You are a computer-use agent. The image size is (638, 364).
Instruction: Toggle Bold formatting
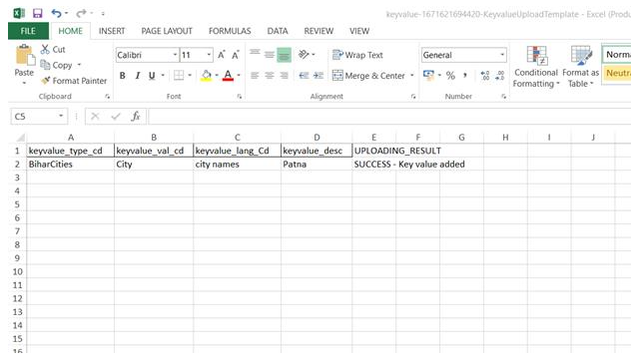click(x=122, y=76)
